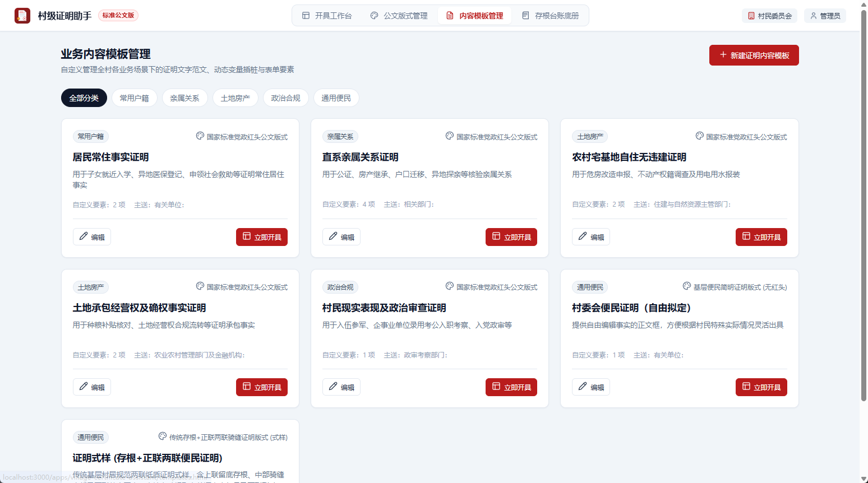Click the 业务内容模板管理 heading

pos(106,54)
